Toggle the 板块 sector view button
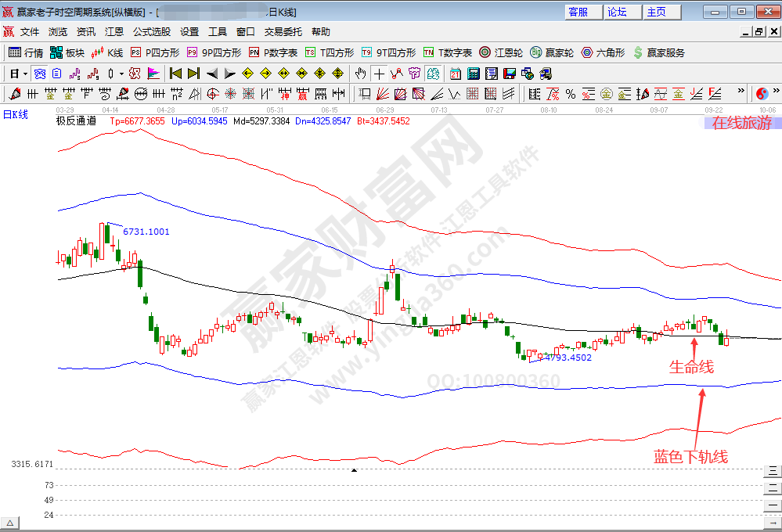 click(67, 52)
